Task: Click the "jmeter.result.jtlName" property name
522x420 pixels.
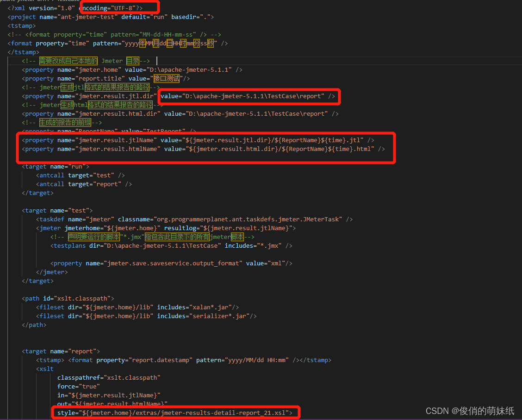Action: point(116,140)
